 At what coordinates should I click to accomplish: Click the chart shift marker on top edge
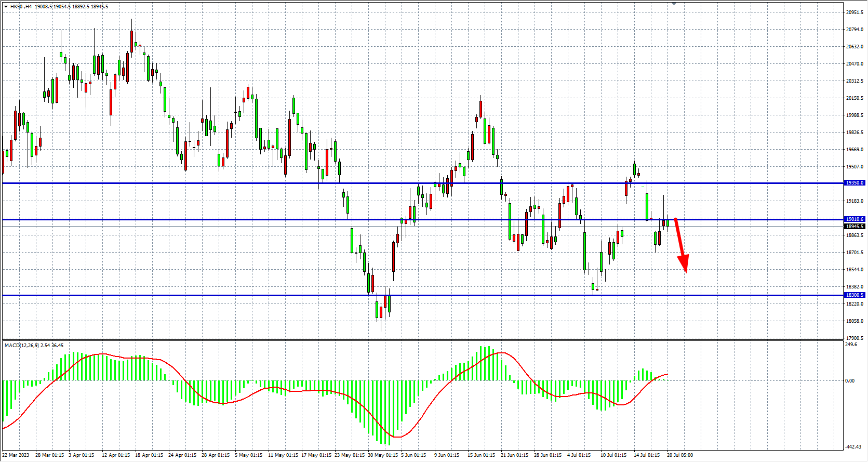[674, 4]
